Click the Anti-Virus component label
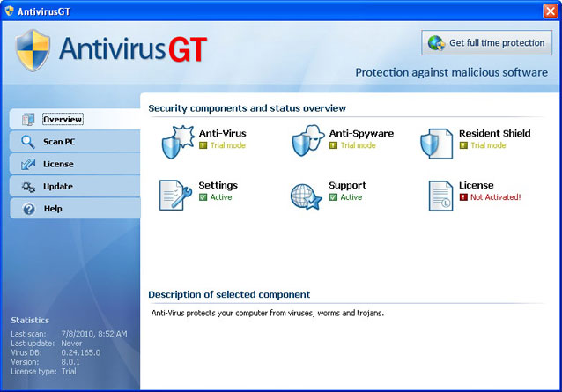 (x=223, y=133)
